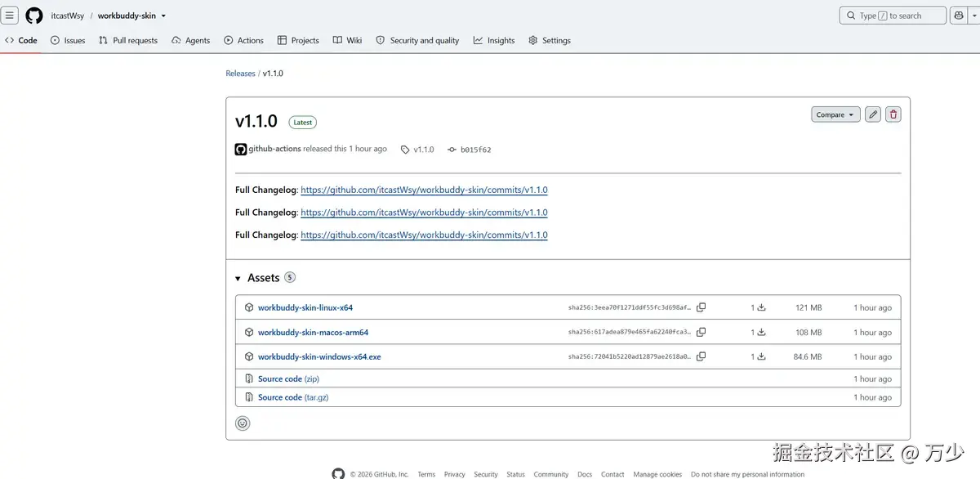Go to GitHub home via Octocat logo
Screen dimensions: 980x479
point(34,16)
